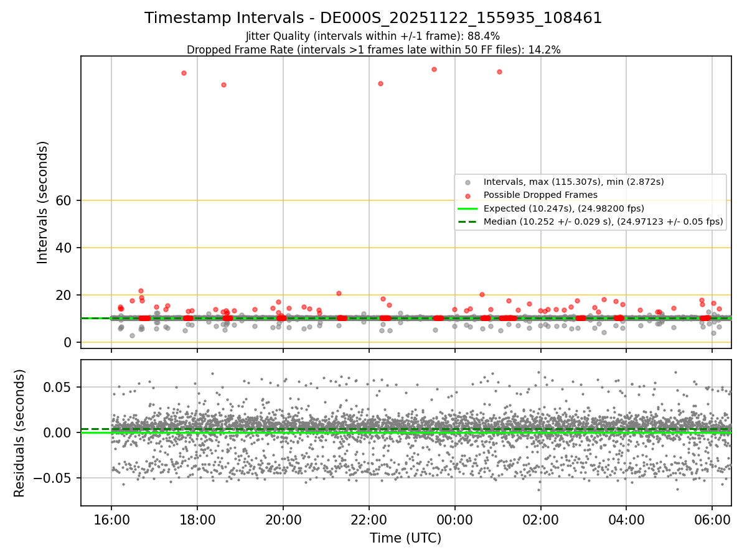Click the 'Expected (10.247s), (24.98200 fps)' legend entry
The width and height of the screenshot is (747, 560).
coord(563,208)
